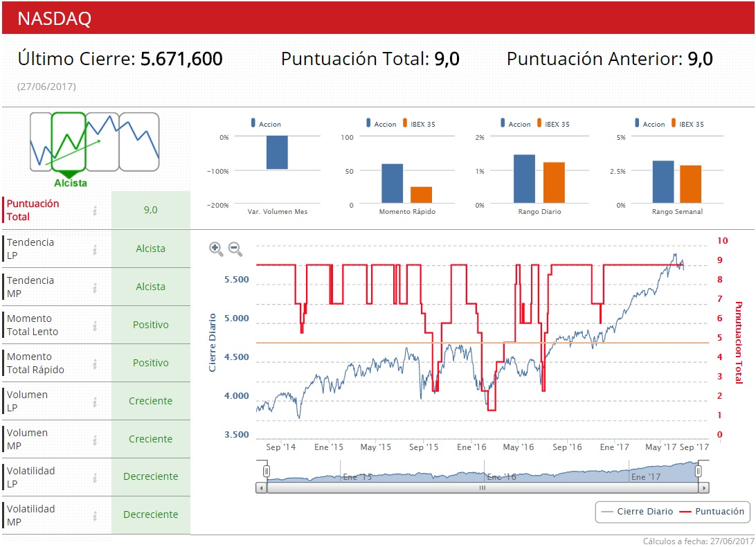
Task: Click the date (27/06/2017) under Último Cierre
Action: pyautogui.click(x=47, y=87)
